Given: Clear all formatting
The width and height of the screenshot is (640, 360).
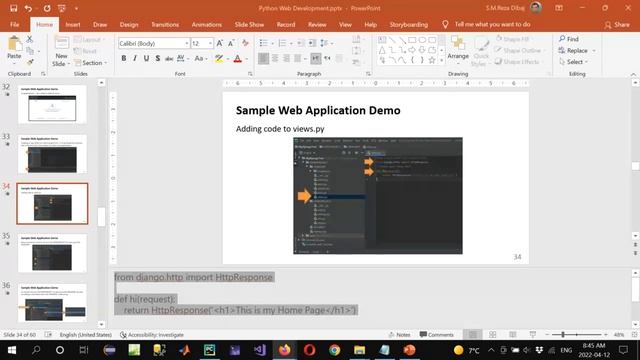Looking at the screenshot, I should (x=245, y=43).
